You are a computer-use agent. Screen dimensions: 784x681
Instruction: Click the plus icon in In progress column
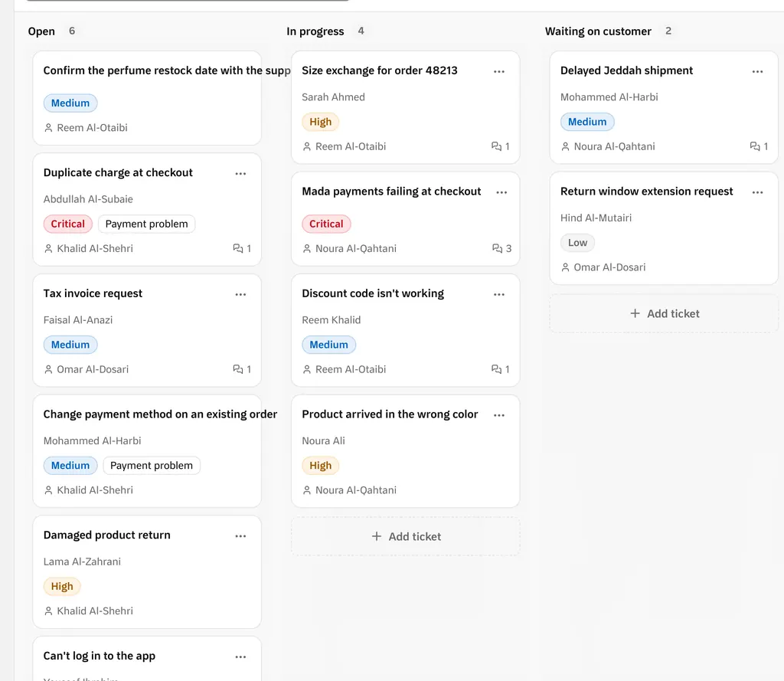coord(377,536)
